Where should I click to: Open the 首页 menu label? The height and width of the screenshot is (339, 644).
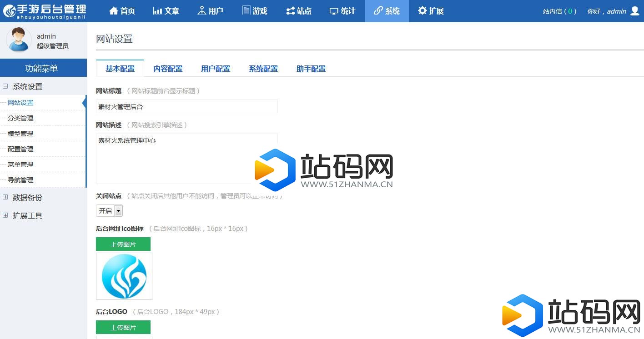click(128, 11)
